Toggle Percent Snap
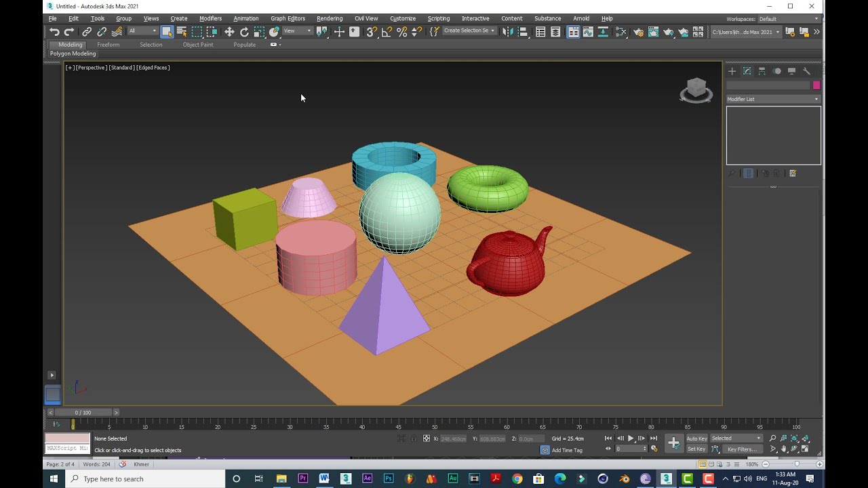 [401, 32]
